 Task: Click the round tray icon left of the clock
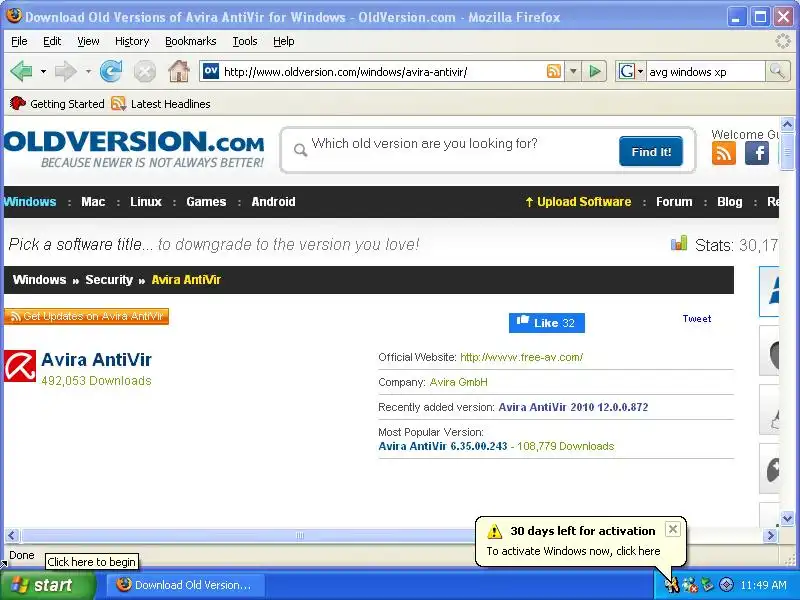pos(726,585)
